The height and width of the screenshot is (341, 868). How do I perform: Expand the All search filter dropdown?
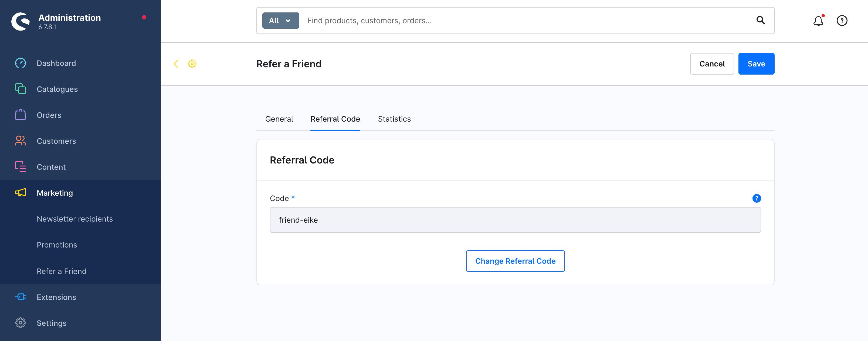click(x=280, y=21)
